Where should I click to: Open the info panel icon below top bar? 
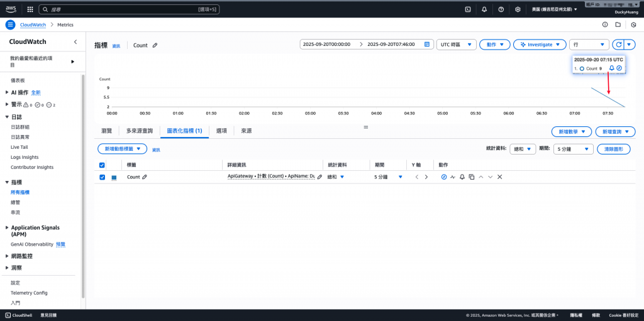coord(604,24)
